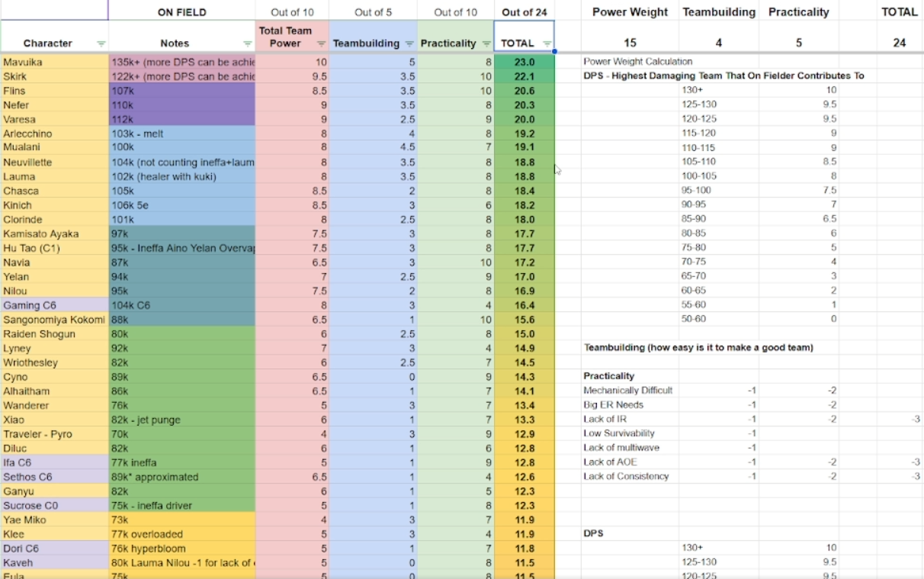Image resolution: width=924 pixels, height=579 pixels.
Task: Click the 'Lack of AOE' cell
Action: pyautogui.click(x=630, y=462)
